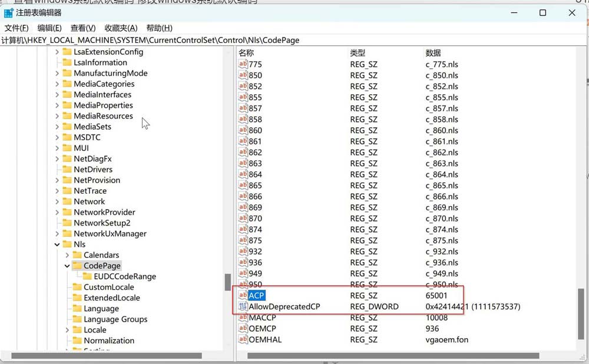The width and height of the screenshot is (589, 364).
Task: Click the Registry Editor icon in the title bar
Action: [x=8, y=12]
